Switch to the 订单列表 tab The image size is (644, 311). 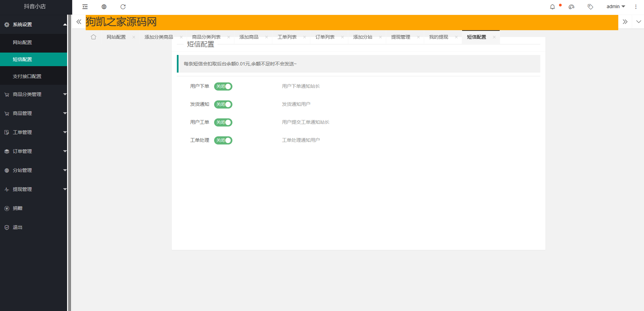(325, 37)
